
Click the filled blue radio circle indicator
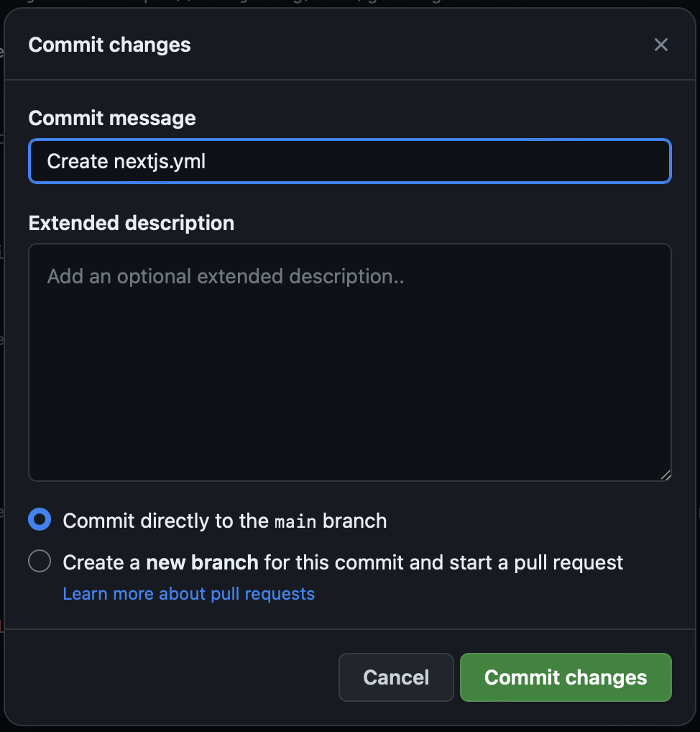(x=40, y=520)
